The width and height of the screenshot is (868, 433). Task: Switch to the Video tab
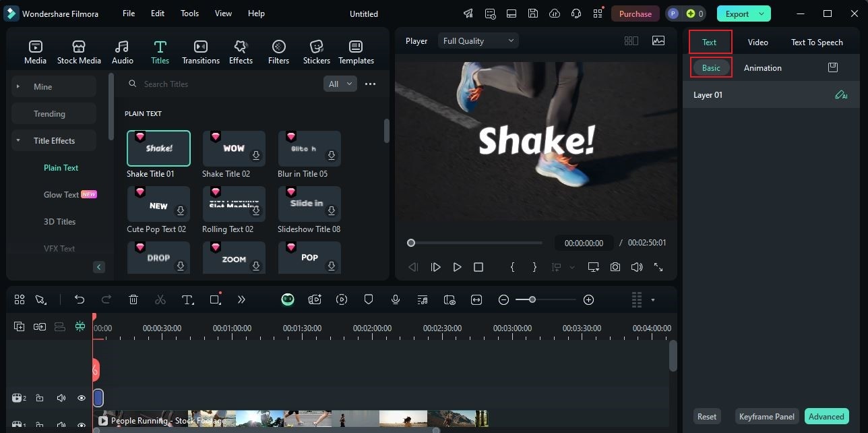[757, 42]
